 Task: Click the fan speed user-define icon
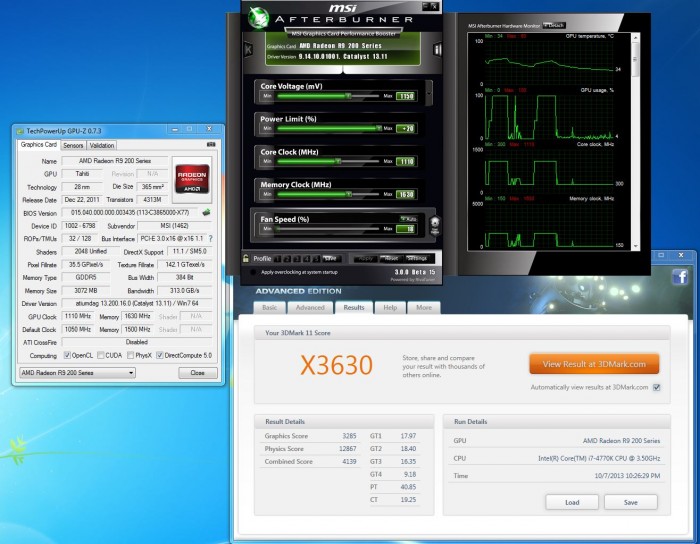[433, 223]
